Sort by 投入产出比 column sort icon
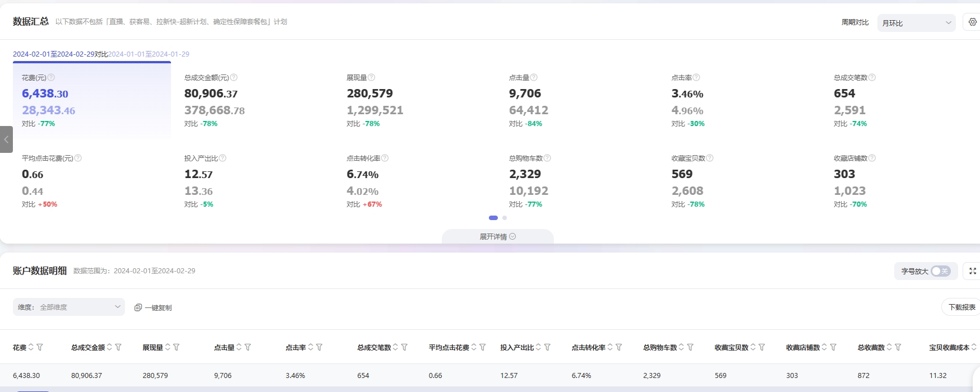 click(538, 348)
